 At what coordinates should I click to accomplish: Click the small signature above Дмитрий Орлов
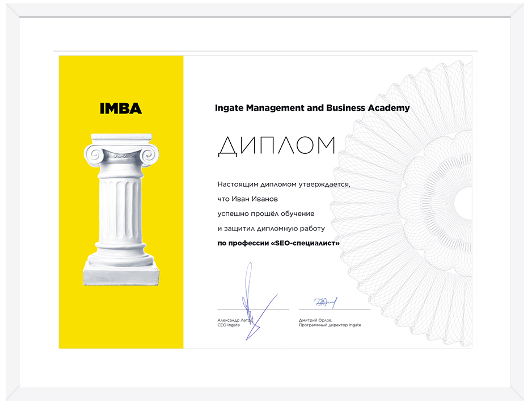click(326, 303)
